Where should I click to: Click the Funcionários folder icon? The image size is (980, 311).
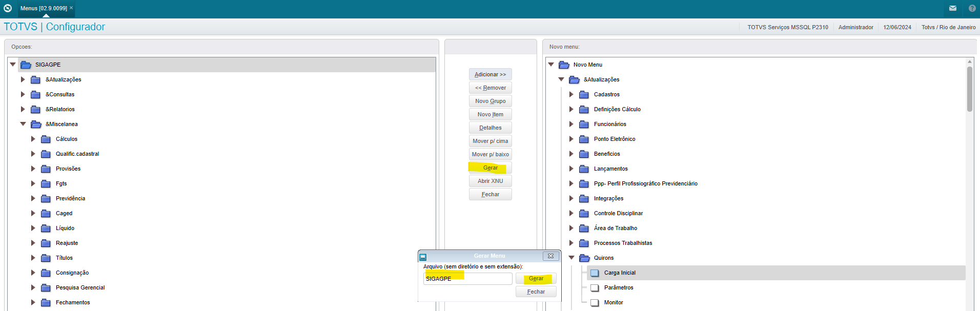[x=584, y=124]
